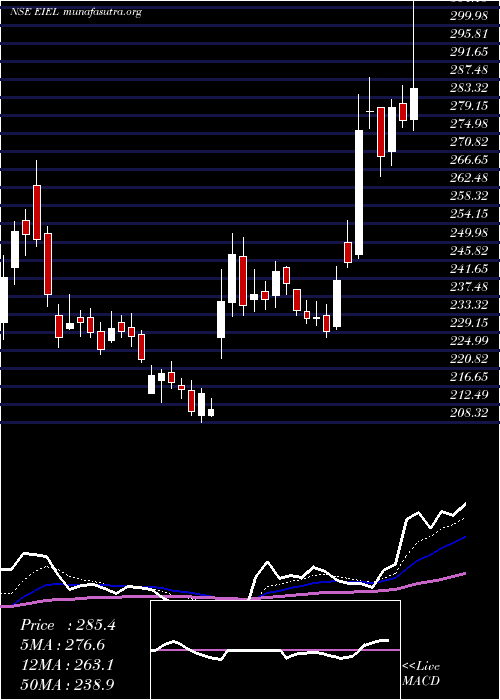This screenshot has height=700, width=500.
Task: Click the latest white candle with the tall upper wick
Action: [x=414, y=104]
